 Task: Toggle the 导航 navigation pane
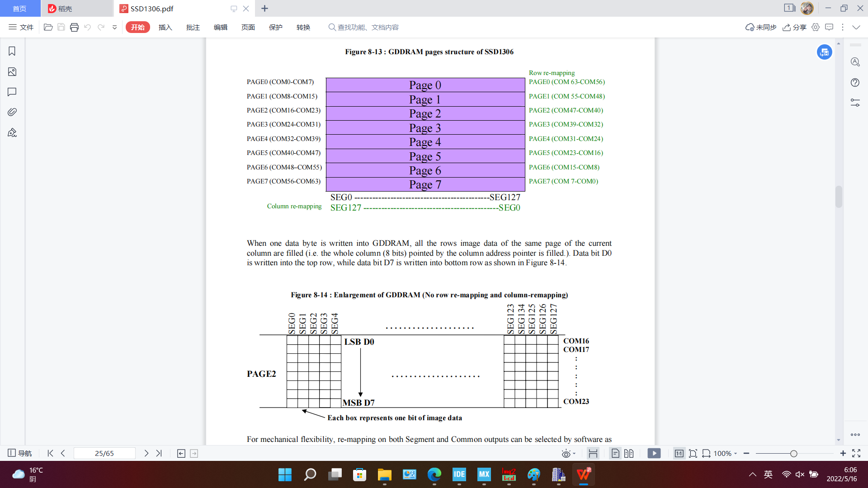coord(20,453)
